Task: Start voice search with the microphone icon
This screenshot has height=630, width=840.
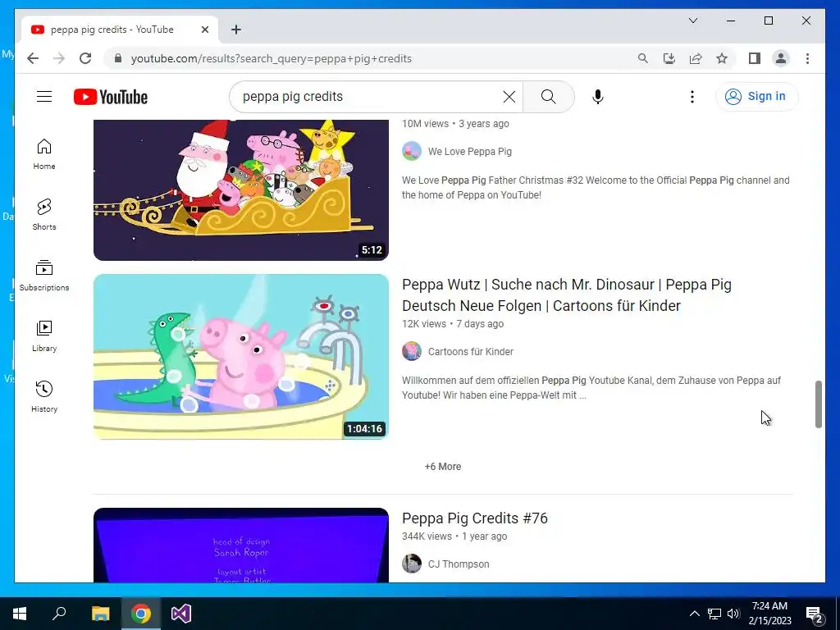Action: click(x=598, y=97)
